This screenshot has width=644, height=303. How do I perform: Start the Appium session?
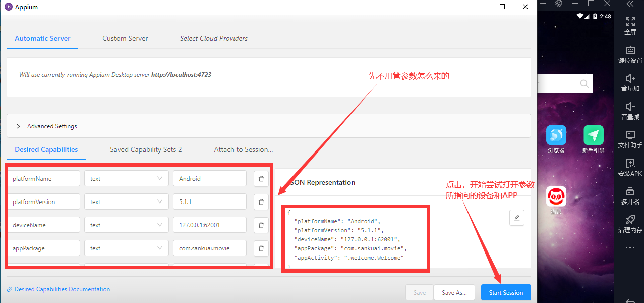(x=506, y=292)
